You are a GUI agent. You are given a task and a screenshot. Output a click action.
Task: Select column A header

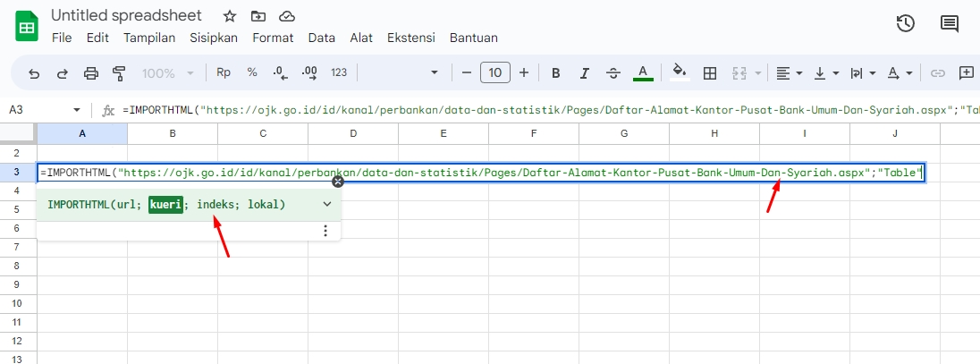(82, 133)
